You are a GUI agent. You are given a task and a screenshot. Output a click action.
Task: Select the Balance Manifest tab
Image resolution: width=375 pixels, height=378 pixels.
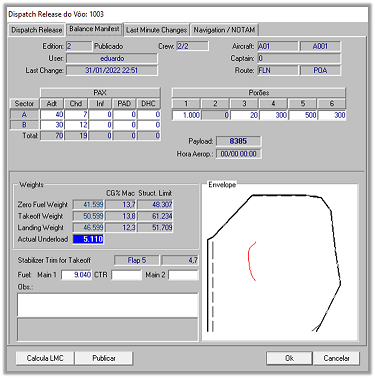click(x=94, y=29)
